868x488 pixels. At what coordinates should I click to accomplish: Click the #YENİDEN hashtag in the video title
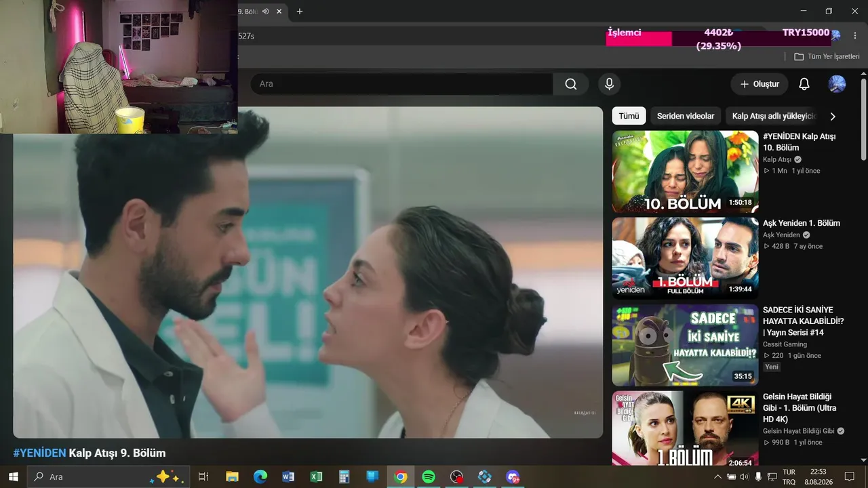[39, 453]
